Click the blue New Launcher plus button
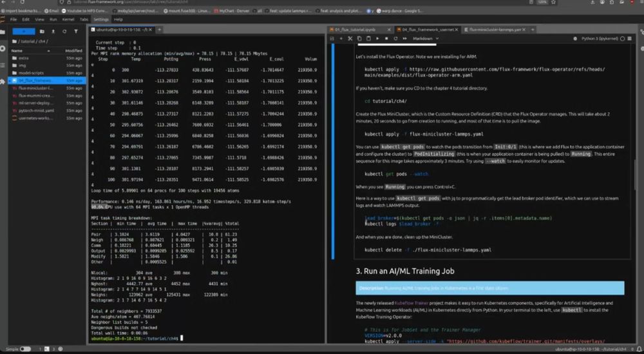The image size is (644, 354). click(x=24, y=31)
